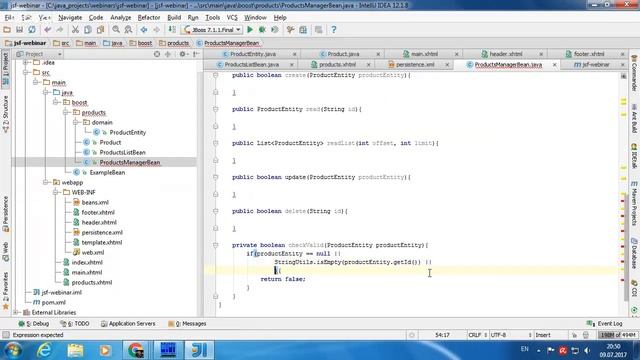Open the Project Structure icon
Viewport: 640px width, 360px height.
(x=303, y=30)
